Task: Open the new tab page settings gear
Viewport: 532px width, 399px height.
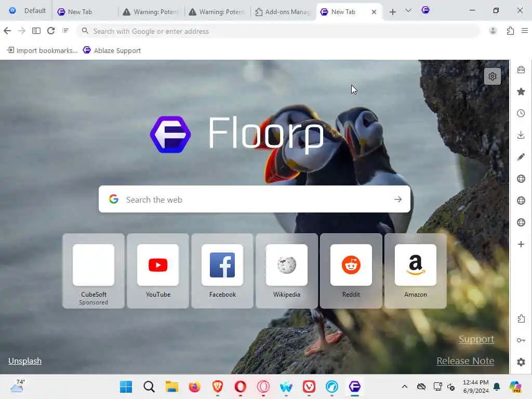Action: tap(493, 76)
